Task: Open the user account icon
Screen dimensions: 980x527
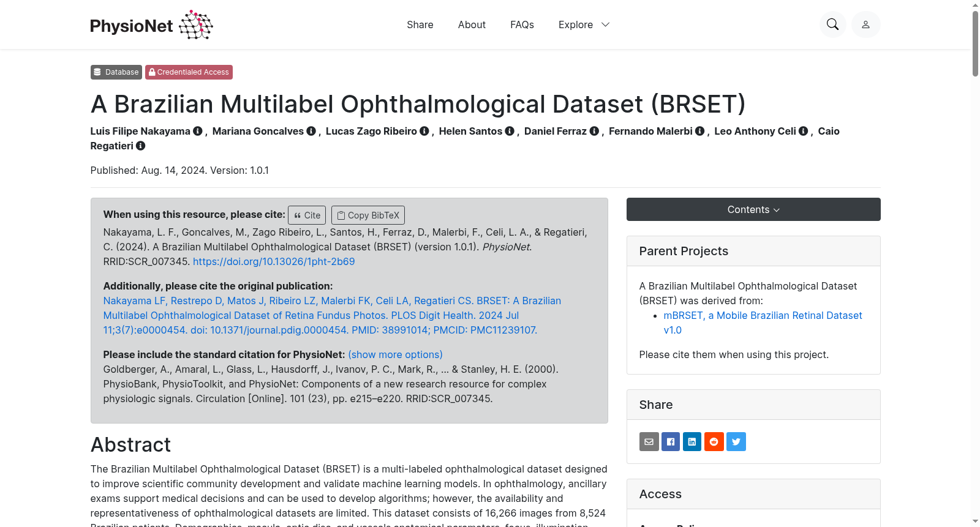Action: tap(866, 24)
